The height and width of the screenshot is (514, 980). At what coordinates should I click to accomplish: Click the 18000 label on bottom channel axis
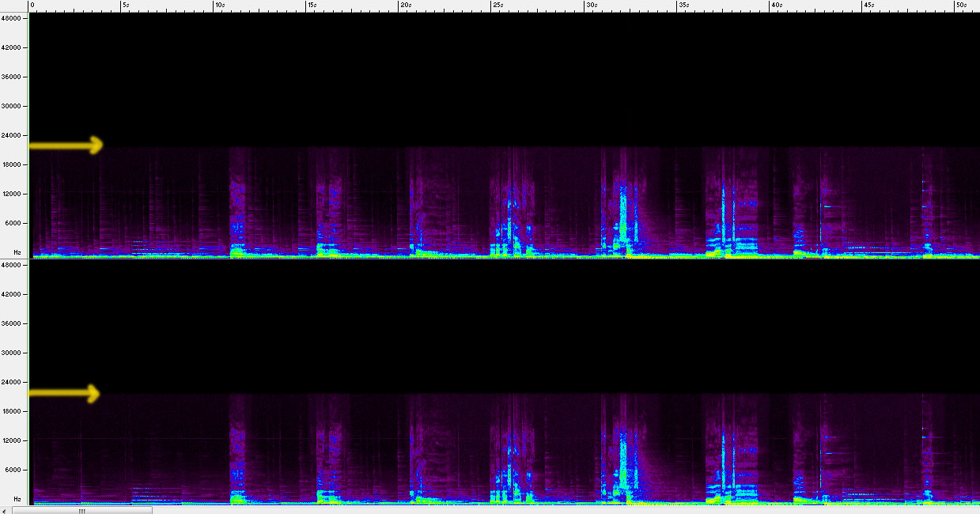13,411
